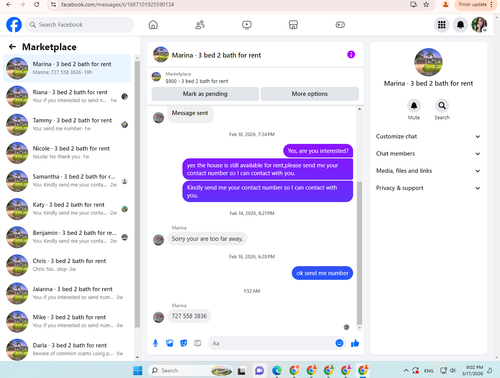Screen dimensions: 500x378
Task: Mute this chat with the bell icon
Action: pos(414,106)
